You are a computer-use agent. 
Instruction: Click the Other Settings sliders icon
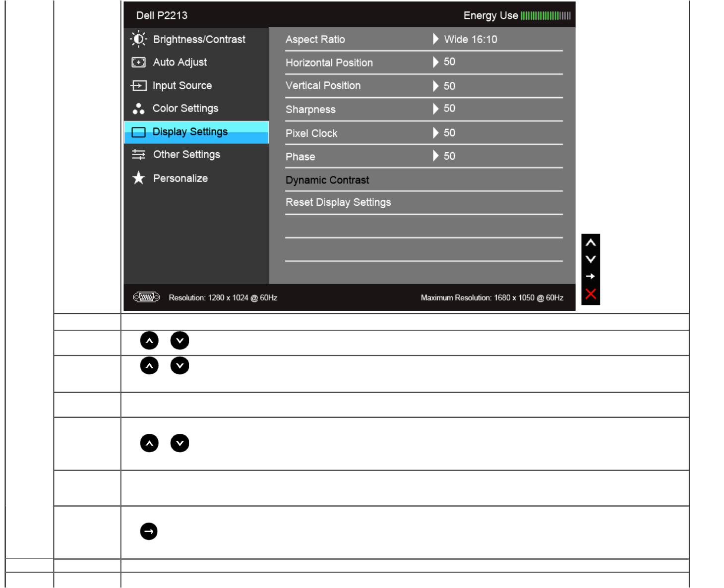[138, 155]
